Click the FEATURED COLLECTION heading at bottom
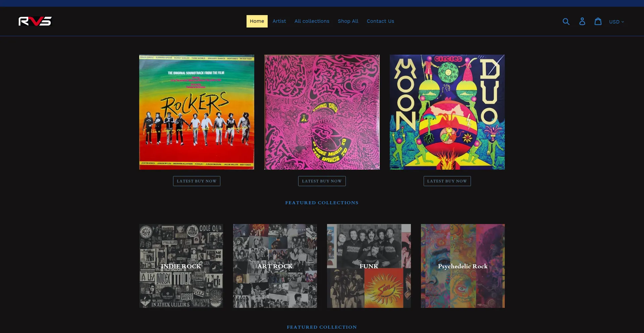The image size is (644, 333). (322, 327)
